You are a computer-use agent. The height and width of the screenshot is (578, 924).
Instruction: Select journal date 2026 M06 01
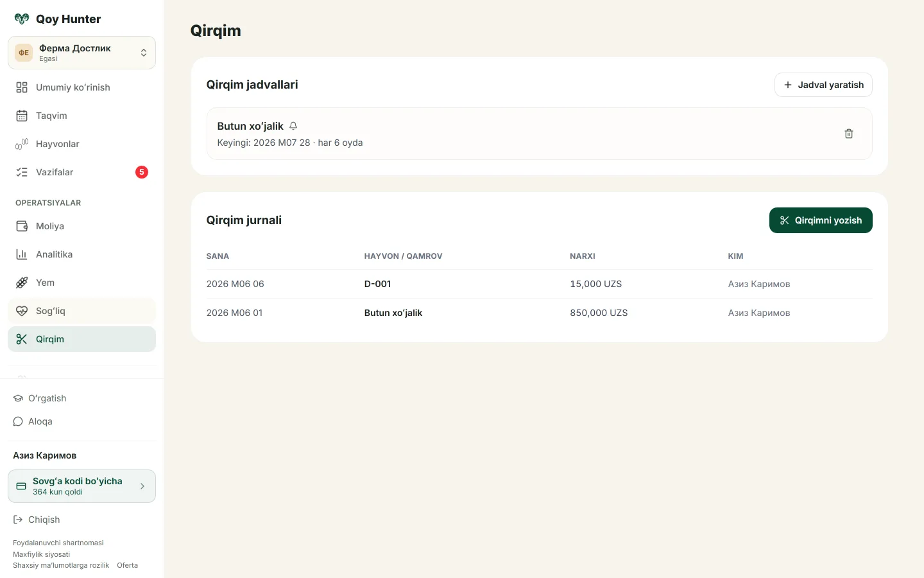(234, 313)
